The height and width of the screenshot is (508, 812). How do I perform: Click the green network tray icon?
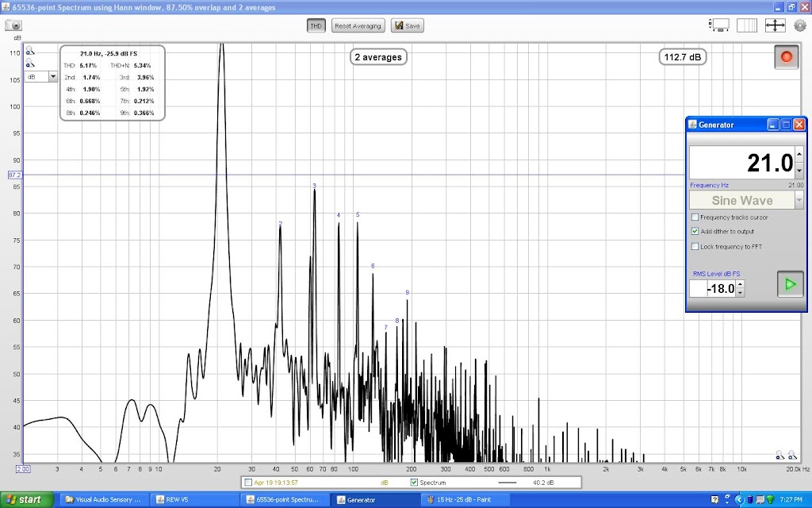click(770, 500)
